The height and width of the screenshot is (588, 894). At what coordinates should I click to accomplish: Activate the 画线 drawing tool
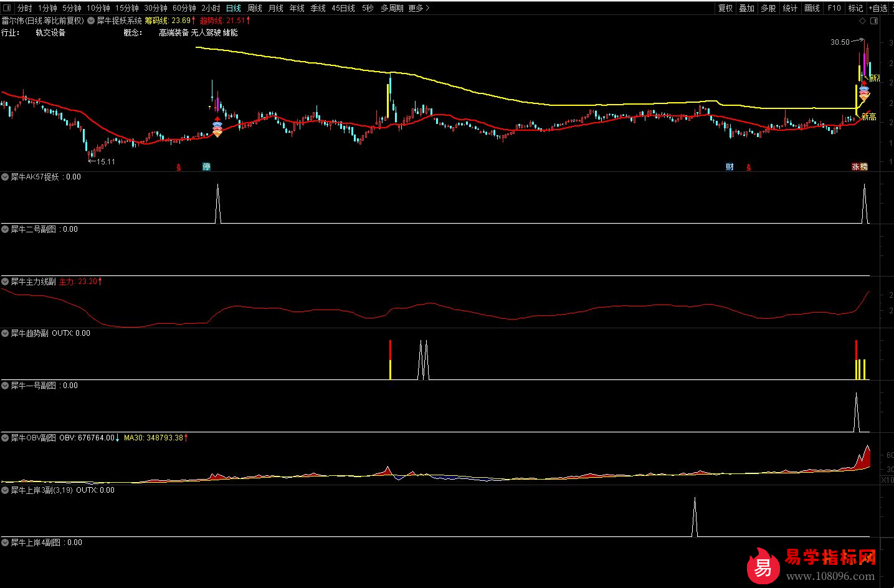point(812,8)
